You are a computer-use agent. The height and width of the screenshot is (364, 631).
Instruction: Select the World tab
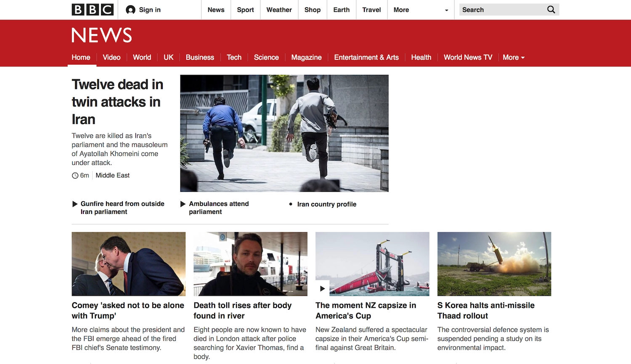(x=142, y=58)
